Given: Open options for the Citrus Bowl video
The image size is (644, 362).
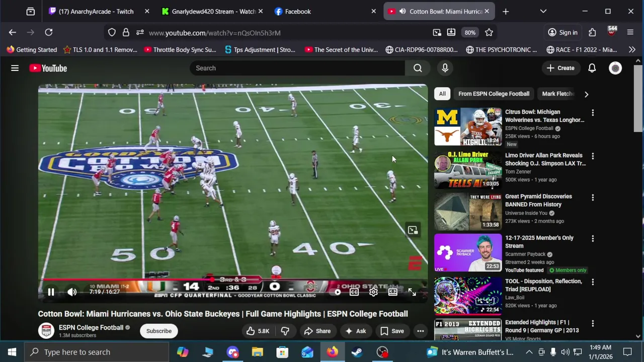Looking at the screenshot, I should (593, 113).
